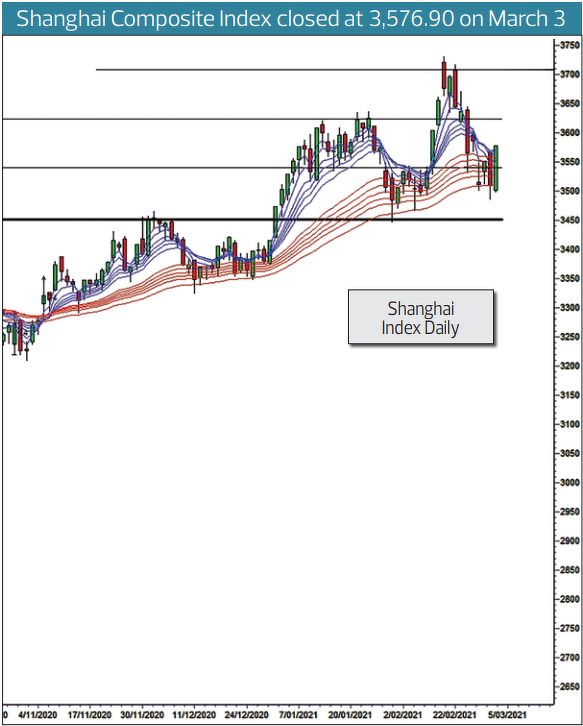Click the 2650 price axis label

(x=570, y=687)
